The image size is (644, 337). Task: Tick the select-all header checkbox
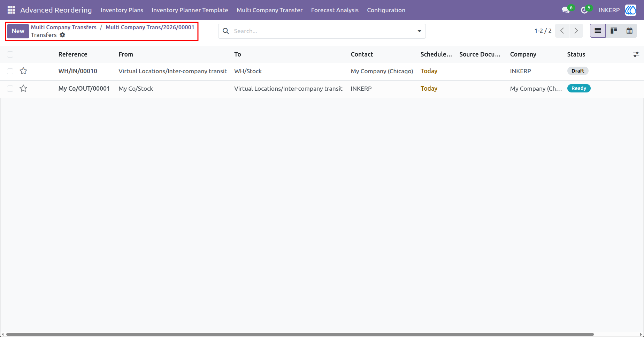[x=10, y=54]
